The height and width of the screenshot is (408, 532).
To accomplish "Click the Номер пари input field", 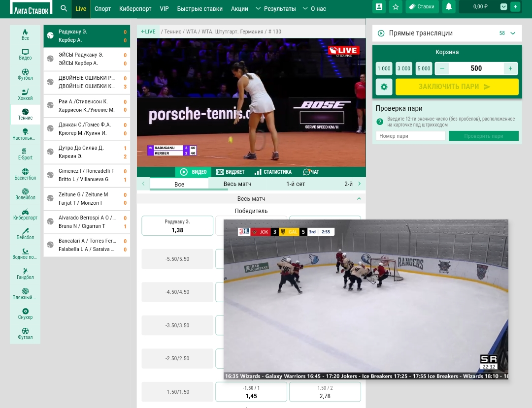I will (x=410, y=136).
